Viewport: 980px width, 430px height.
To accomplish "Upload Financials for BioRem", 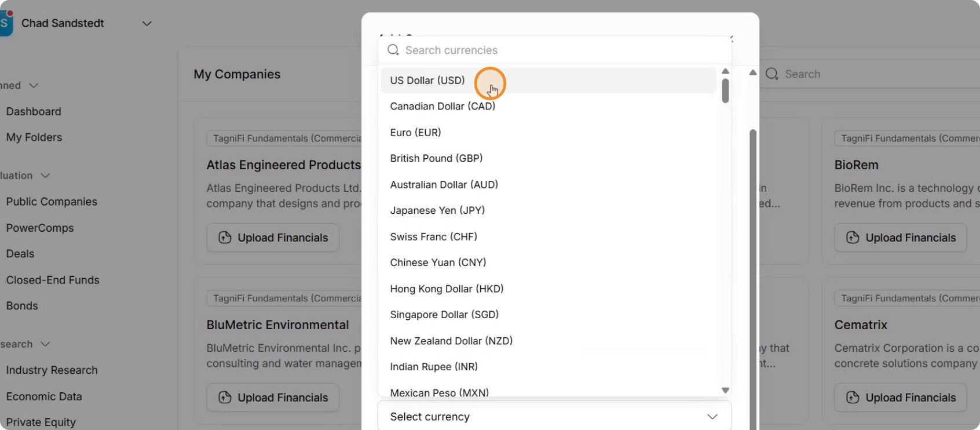I will (901, 238).
